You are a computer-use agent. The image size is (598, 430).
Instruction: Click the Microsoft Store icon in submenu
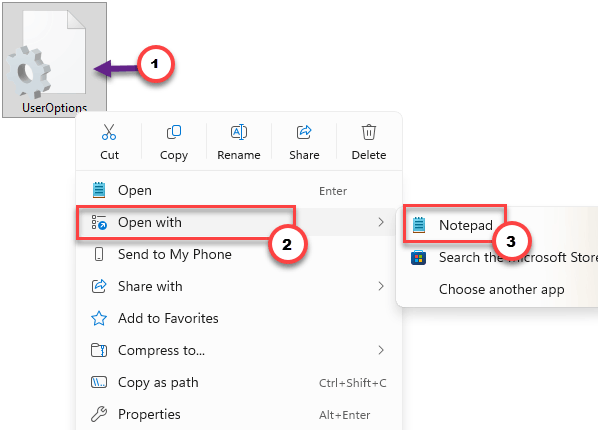418,258
